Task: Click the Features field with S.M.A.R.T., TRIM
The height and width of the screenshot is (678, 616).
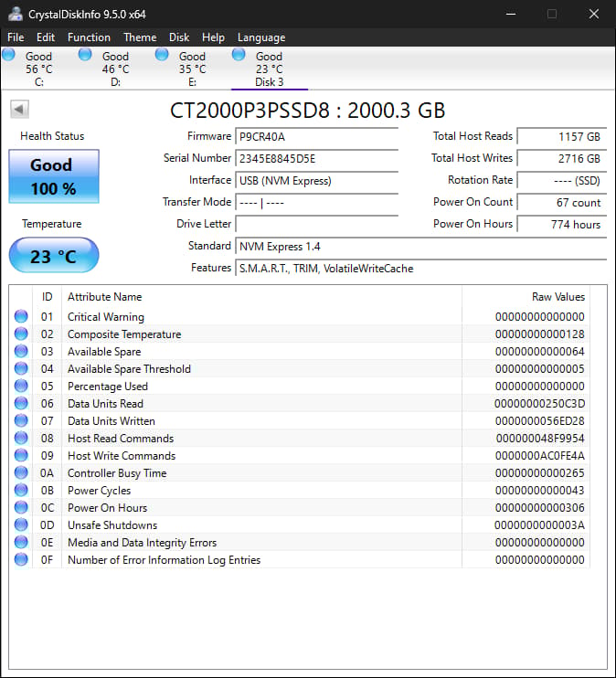Action: click(x=420, y=269)
